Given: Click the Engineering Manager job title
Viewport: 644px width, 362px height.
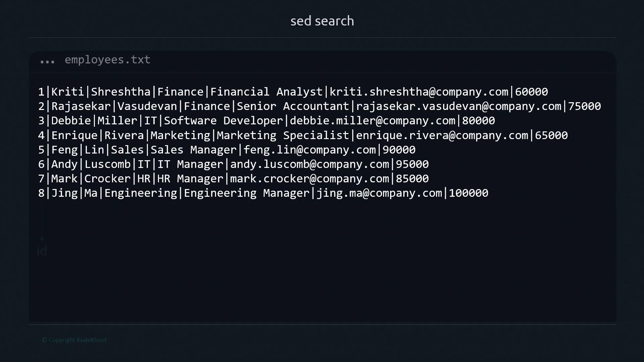Looking at the screenshot, I should coord(247,193).
